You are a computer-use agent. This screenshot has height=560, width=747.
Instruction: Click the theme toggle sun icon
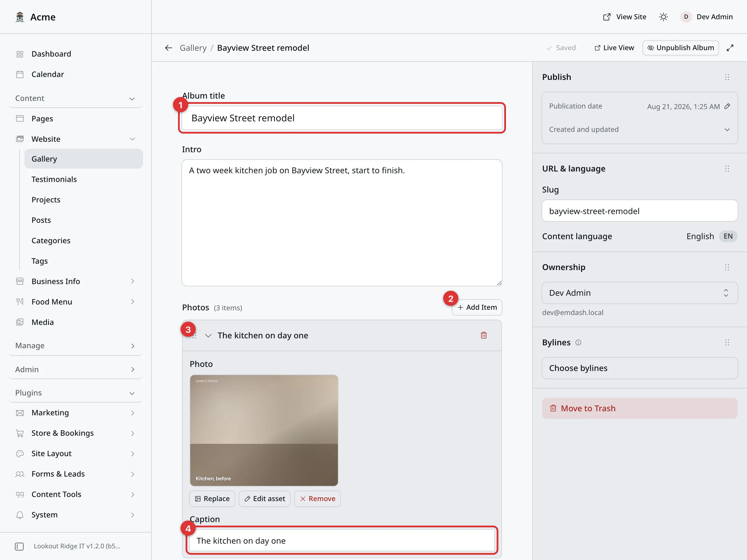(x=663, y=17)
